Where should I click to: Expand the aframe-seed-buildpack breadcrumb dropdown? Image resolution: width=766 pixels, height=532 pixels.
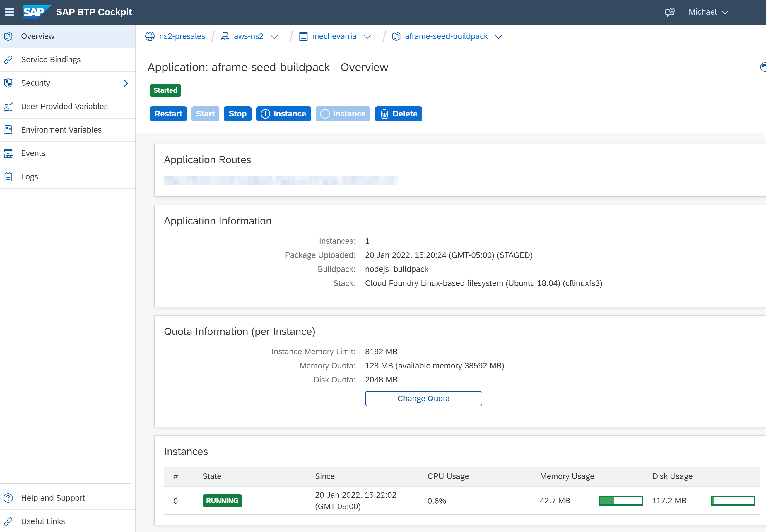tap(498, 37)
